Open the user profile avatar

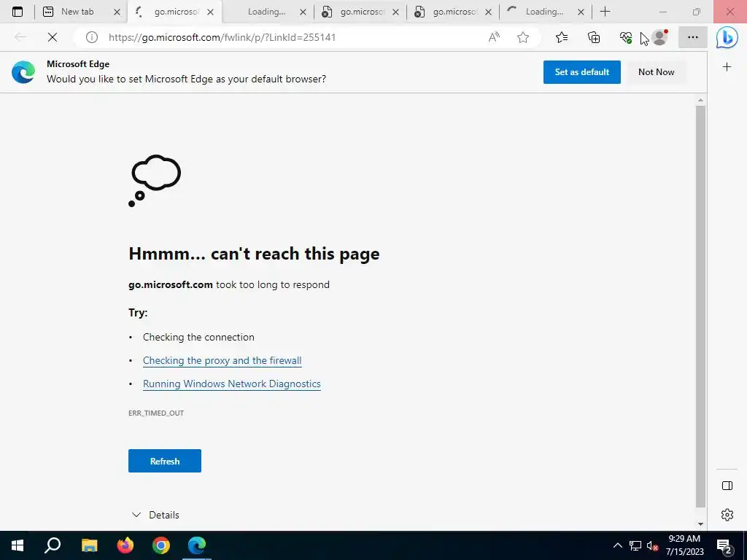(x=659, y=37)
